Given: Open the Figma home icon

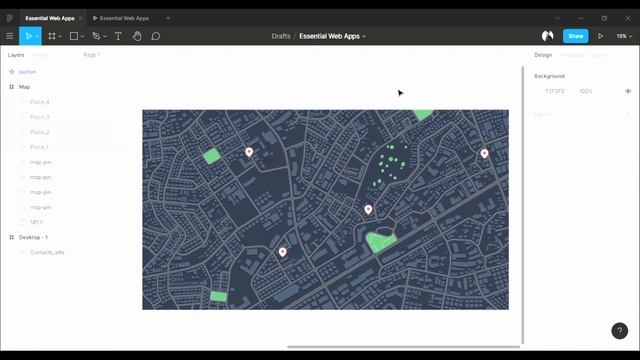Looking at the screenshot, I should 10,18.
